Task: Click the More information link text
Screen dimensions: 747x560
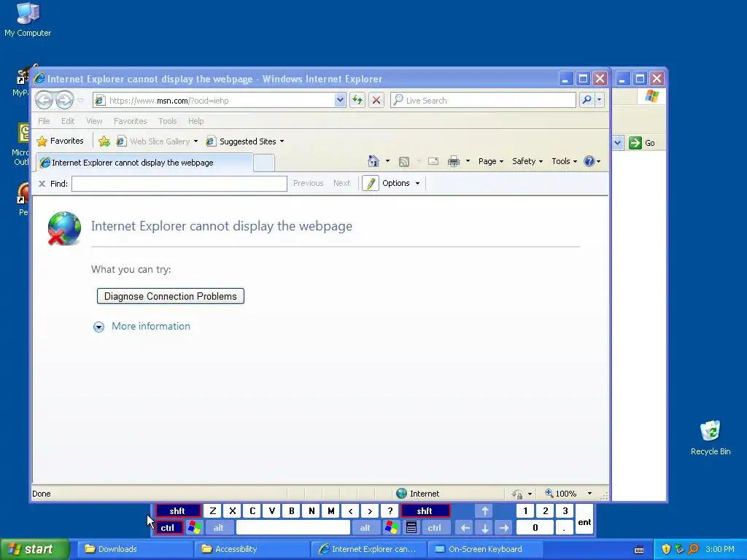Action: (150, 326)
